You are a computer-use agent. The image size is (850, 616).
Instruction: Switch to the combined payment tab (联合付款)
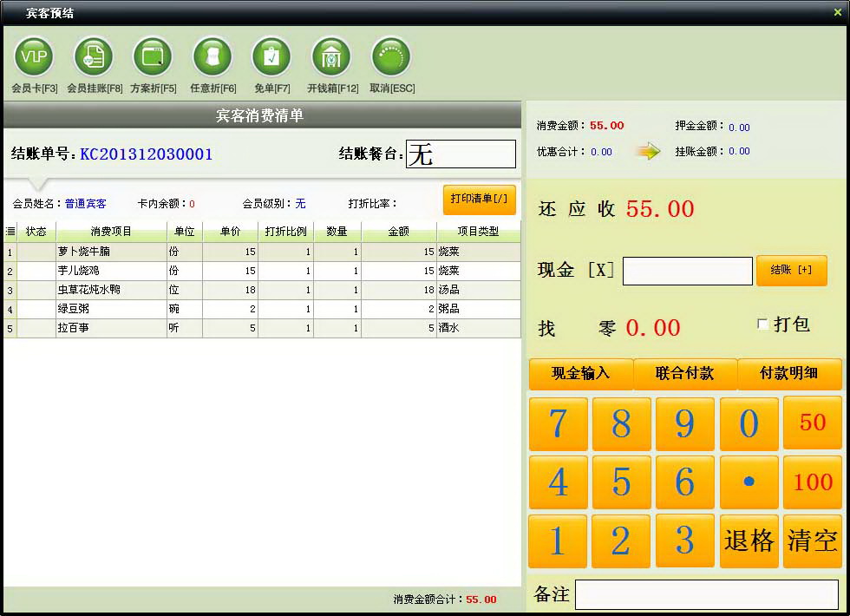pos(684,374)
